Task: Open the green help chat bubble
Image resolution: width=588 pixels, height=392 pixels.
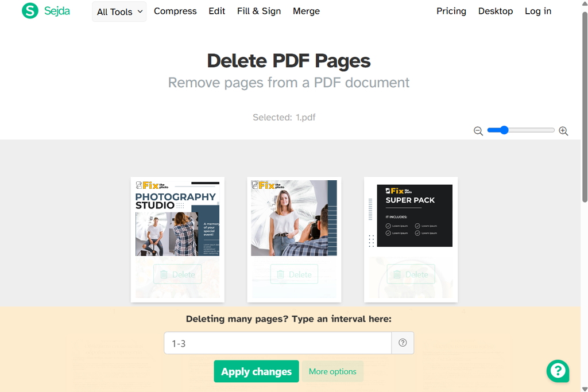Action: 558,371
